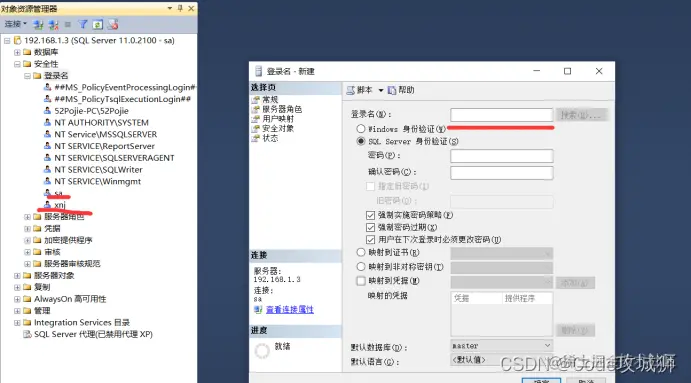Screen dimensions: 691x383
Task: Expand the 数据库 folder
Action: (17, 52)
